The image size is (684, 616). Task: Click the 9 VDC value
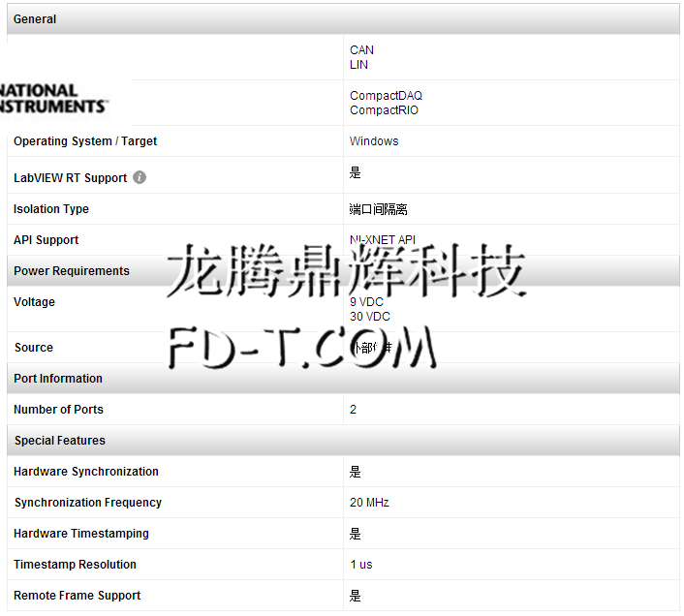click(x=366, y=301)
